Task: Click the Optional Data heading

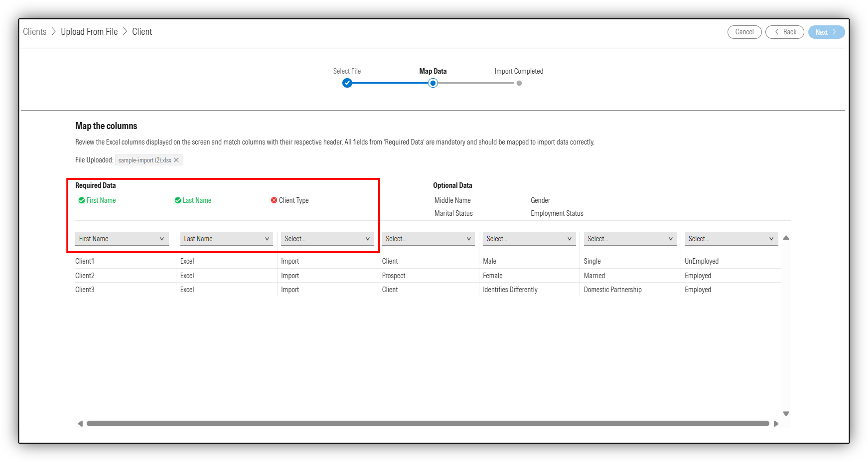Action: pyautogui.click(x=453, y=185)
